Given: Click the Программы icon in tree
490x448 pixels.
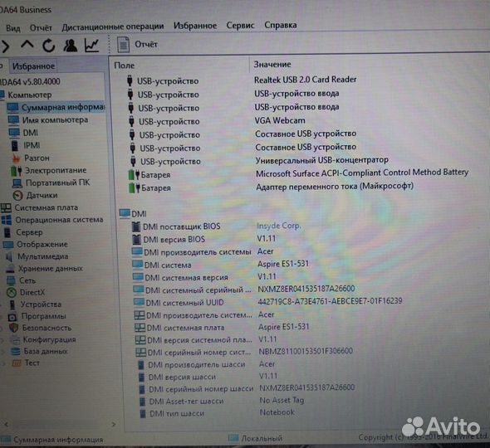Looking at the screenshot, I should point(12,317).
